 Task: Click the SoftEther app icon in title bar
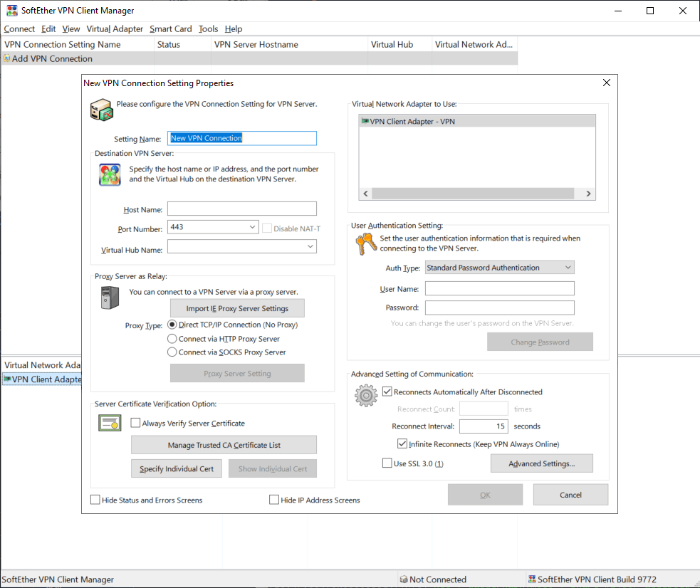(12, 10)
